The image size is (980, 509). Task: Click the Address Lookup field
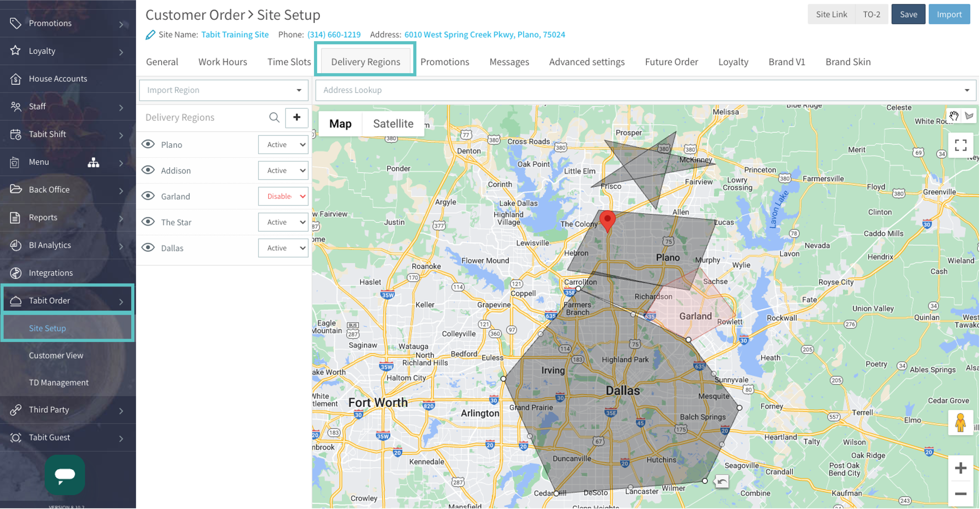coord(639,90)
